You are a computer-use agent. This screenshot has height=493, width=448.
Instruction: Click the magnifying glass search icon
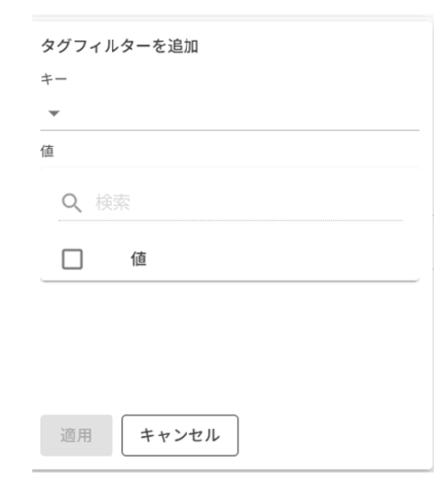(x=72, y=203)
